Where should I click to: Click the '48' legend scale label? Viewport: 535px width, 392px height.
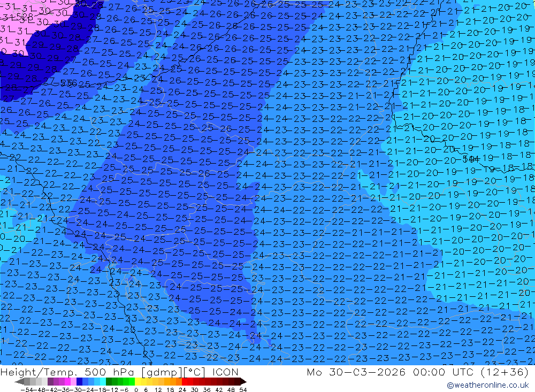231,390
